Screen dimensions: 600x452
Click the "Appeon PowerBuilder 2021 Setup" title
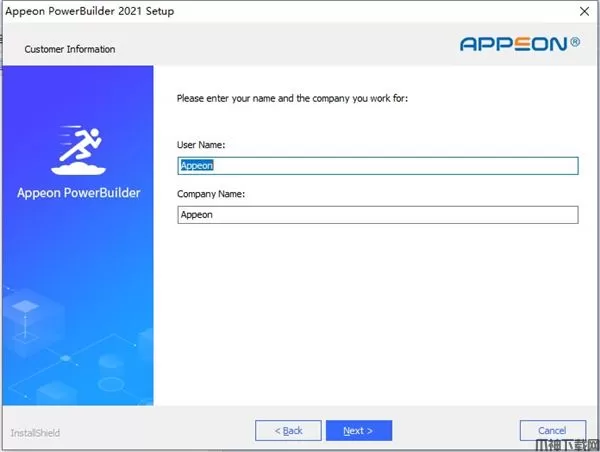pyautogui.click(x=90, y=11)
